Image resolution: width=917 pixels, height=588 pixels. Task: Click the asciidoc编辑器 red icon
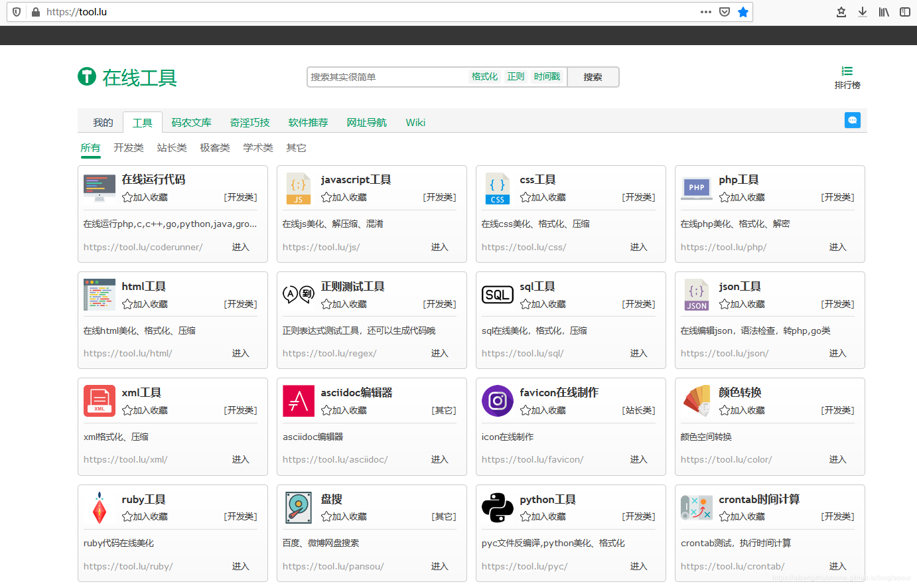299,401
